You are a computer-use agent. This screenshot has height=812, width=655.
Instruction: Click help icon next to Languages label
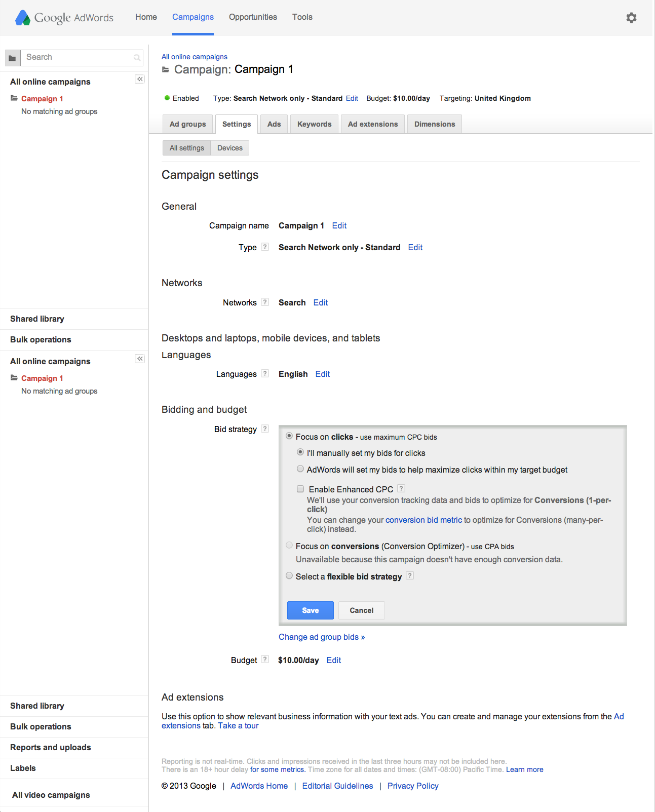coord(265,373)
